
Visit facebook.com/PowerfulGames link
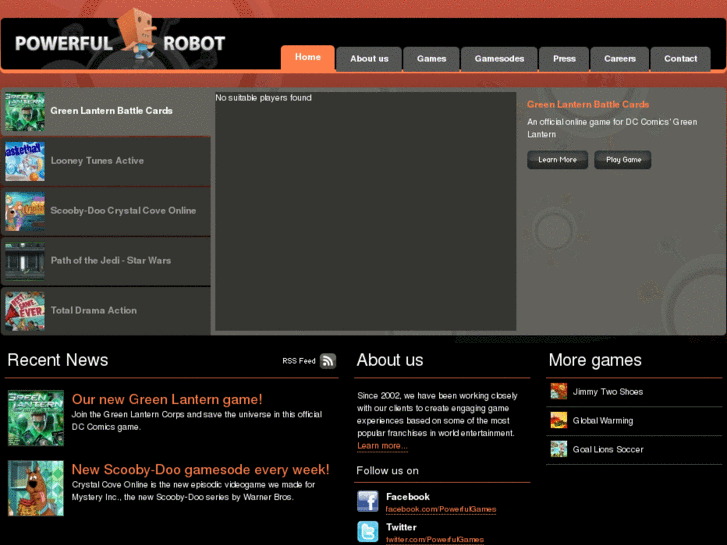441,509
